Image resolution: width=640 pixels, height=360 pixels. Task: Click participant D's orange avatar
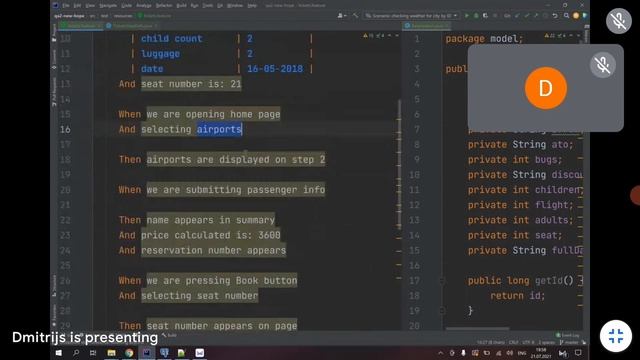click(x=545, y=88)
